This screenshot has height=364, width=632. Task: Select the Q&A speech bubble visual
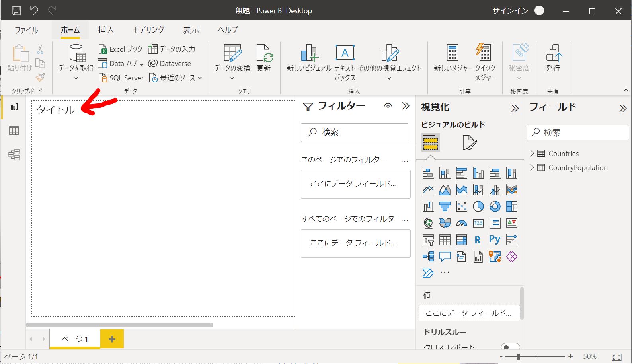(x=445, y=257)
